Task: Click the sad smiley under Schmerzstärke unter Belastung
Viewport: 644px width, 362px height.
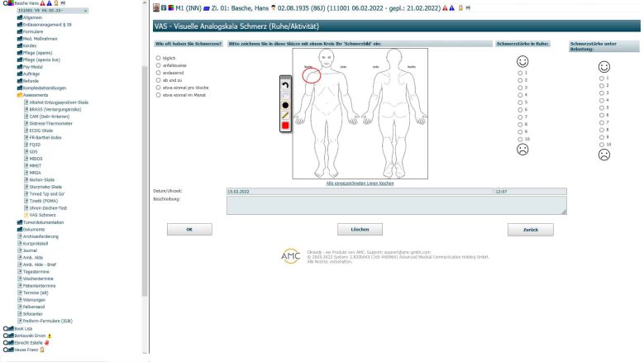Action: coord(603,155)
